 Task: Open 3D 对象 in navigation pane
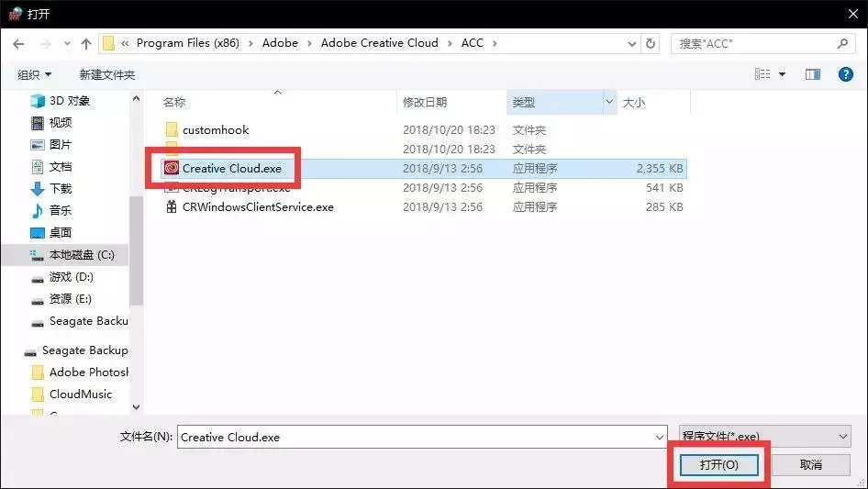[x=61, y=101]
